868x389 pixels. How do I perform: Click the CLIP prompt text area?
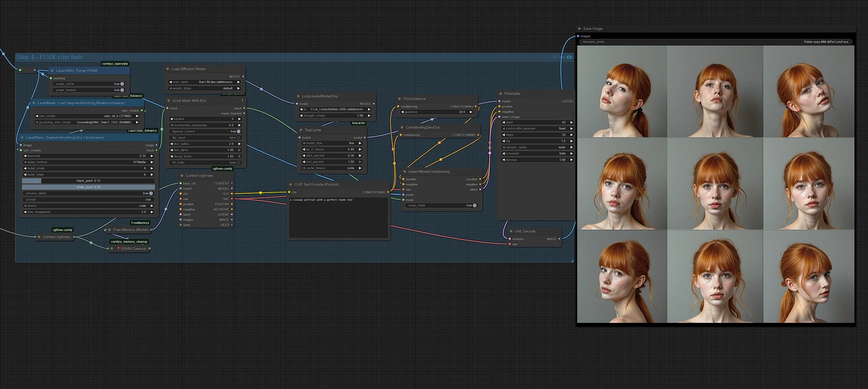coord(338,218)
